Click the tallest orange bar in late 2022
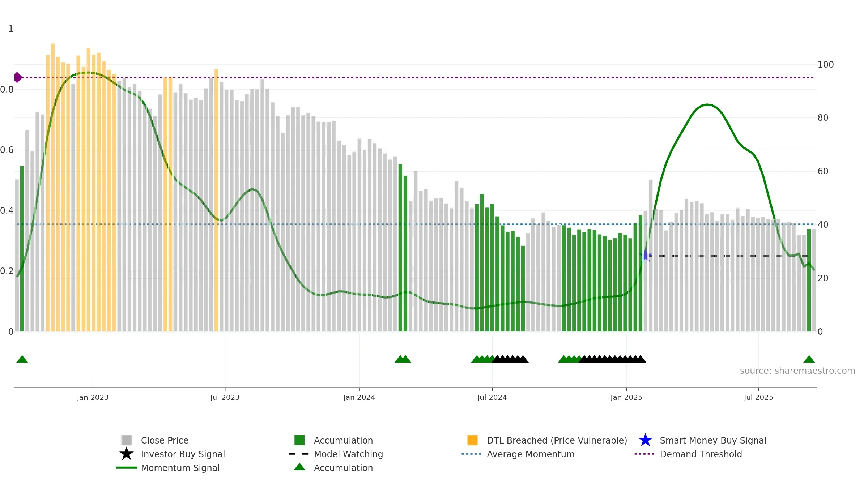 click(53, 187)
